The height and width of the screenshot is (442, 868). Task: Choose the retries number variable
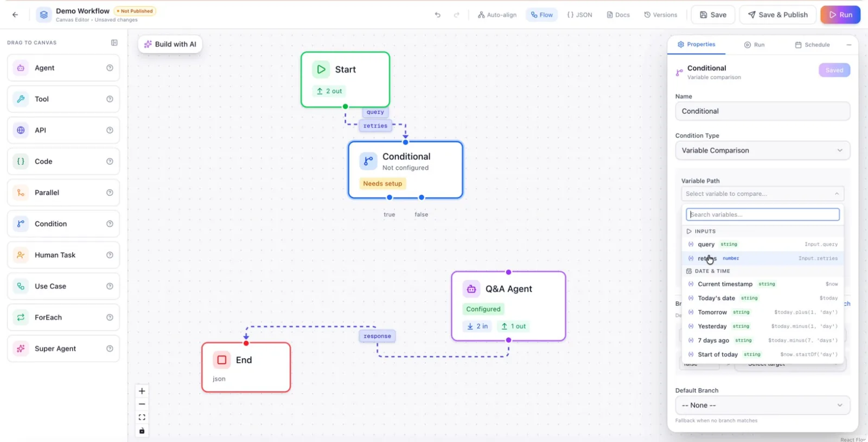(762, 258)
